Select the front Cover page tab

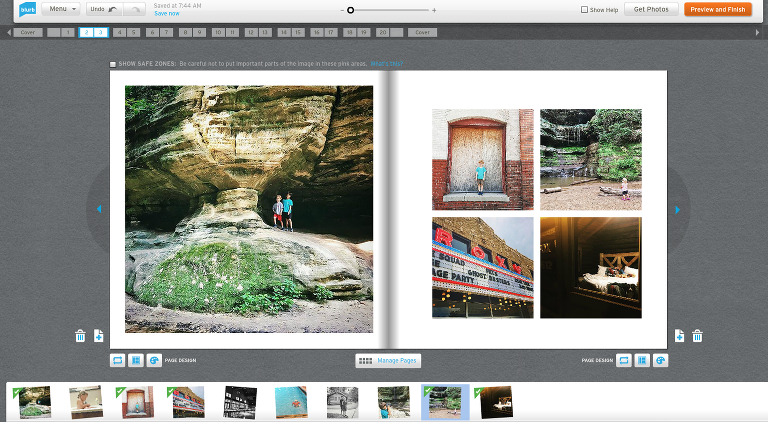(28, 32)
